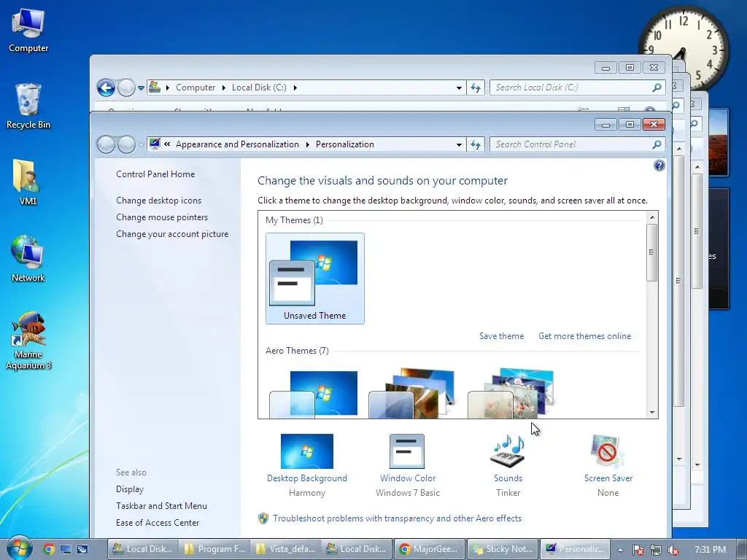Select the flowers Aero theme thumbnail
747x560 pixels.
click(511, 393)
